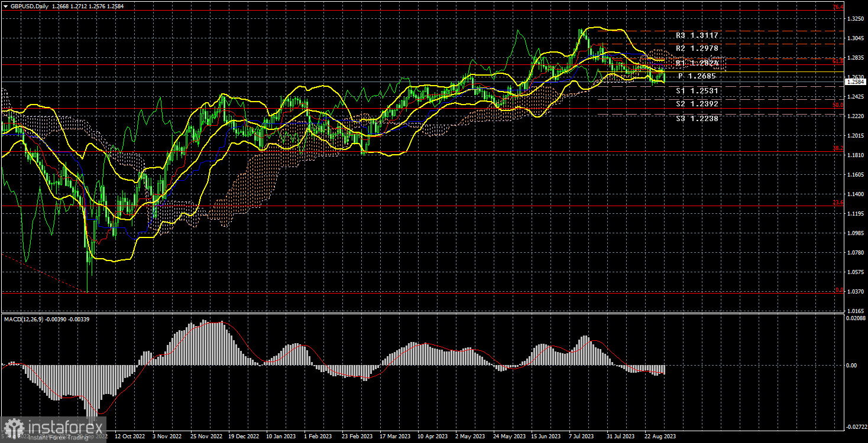Screen dimensions: 868x443
Task: Click the 38.2 Fibonacci level label
Action: 838,149
